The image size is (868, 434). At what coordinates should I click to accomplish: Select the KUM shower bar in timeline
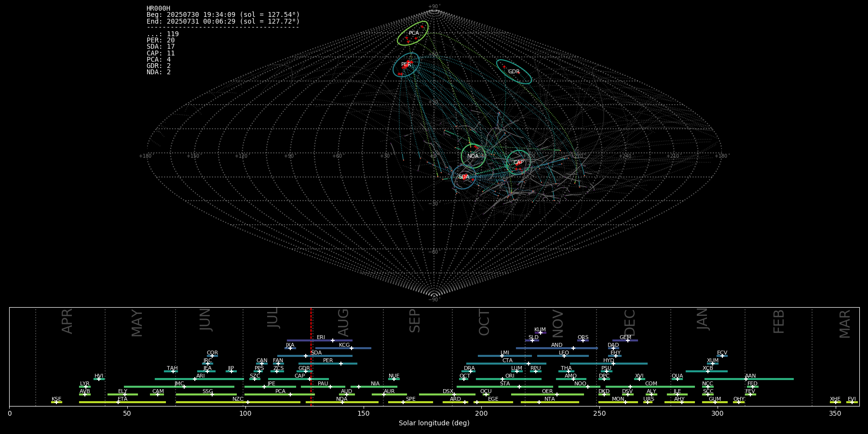[x=540, y=333]
